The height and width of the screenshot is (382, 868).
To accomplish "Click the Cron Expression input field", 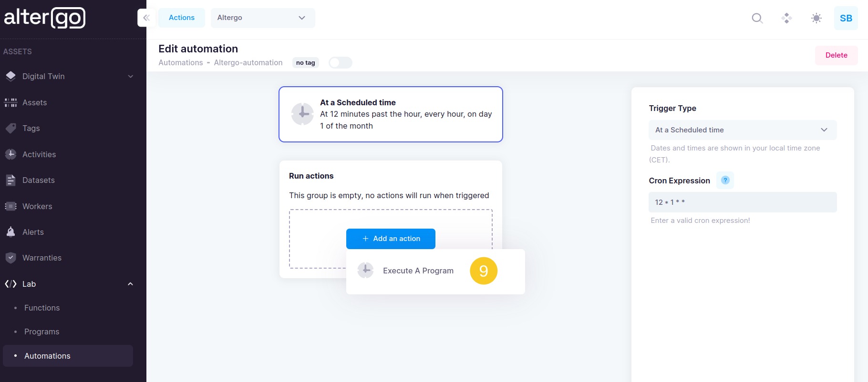I will (742, 202).
